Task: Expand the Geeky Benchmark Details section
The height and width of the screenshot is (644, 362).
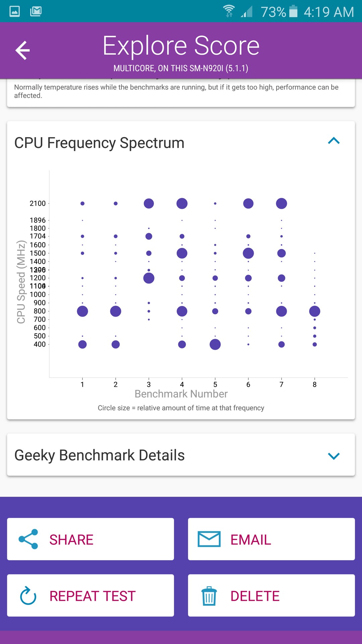Action: pyautogui.click(x=334, y=456)
